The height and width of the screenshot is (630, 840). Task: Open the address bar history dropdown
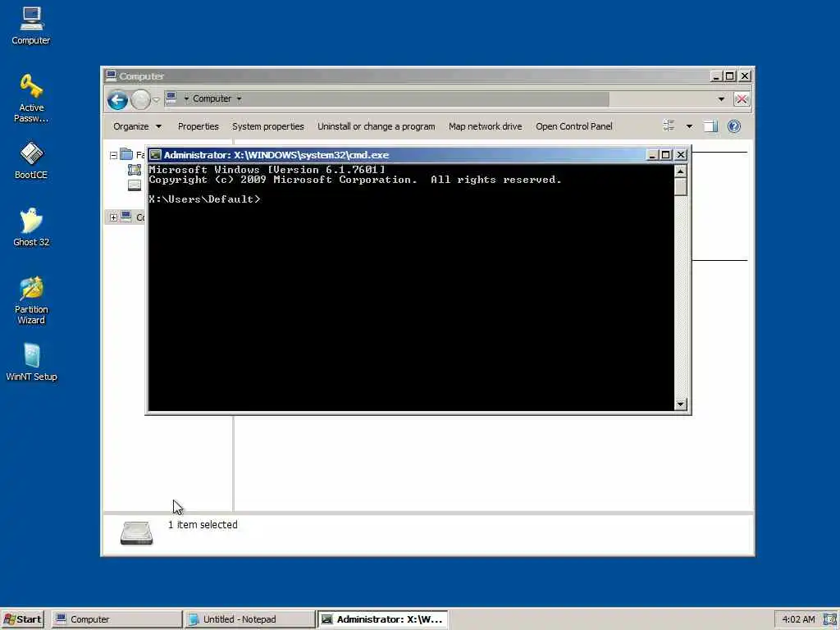pos(721,99)
